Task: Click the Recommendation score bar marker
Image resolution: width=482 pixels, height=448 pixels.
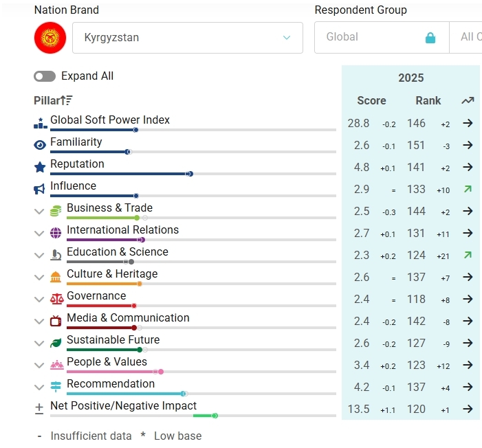Action: pos(184,394)
